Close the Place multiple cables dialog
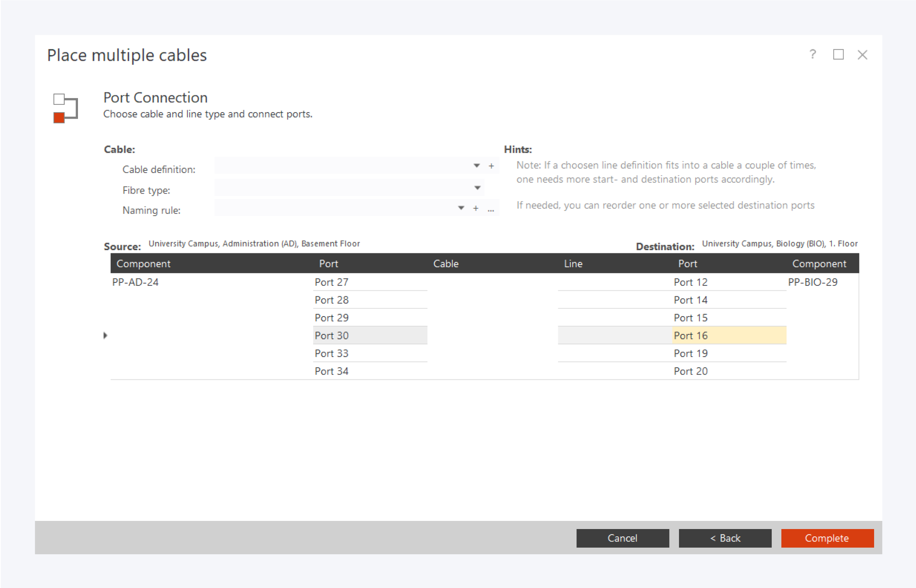The width and height of the screenshot is (916, 588). tap(862, 55)
